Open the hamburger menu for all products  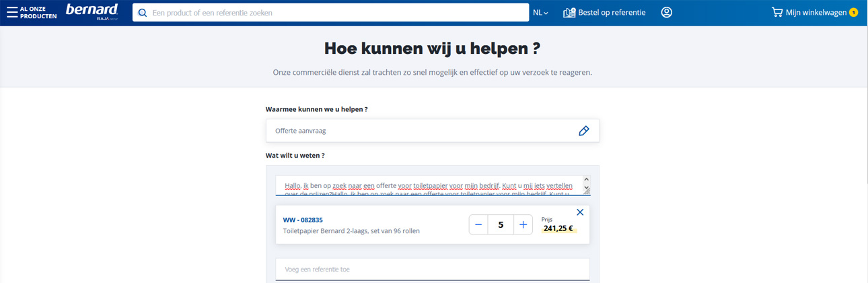tap(12, 12)
